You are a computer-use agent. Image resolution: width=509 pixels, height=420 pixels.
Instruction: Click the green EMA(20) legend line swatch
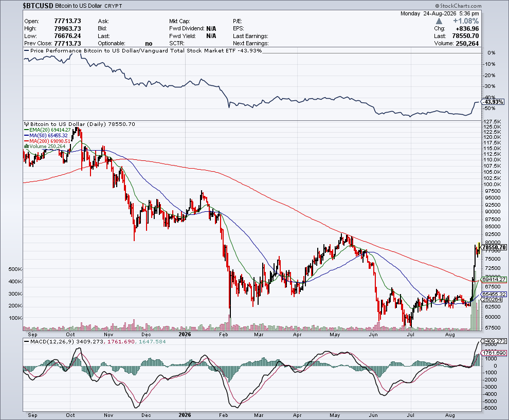pyautogui.click(x=27, y=130)
